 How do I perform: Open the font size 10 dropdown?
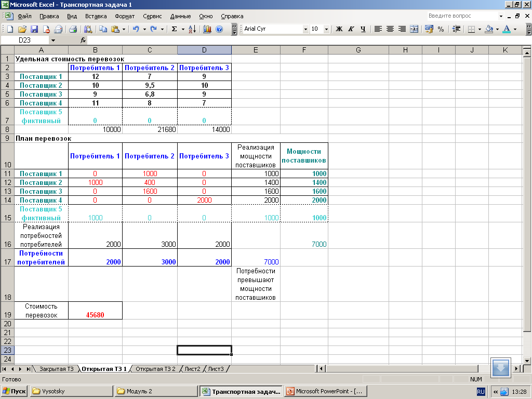click(x=326, y=29)
